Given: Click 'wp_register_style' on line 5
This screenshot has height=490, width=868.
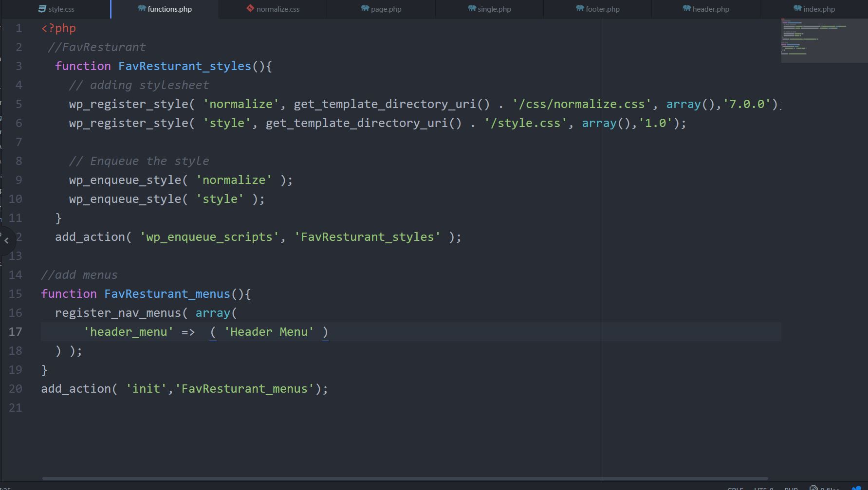Looking at the screenshot, I should [x=129, y=104].
